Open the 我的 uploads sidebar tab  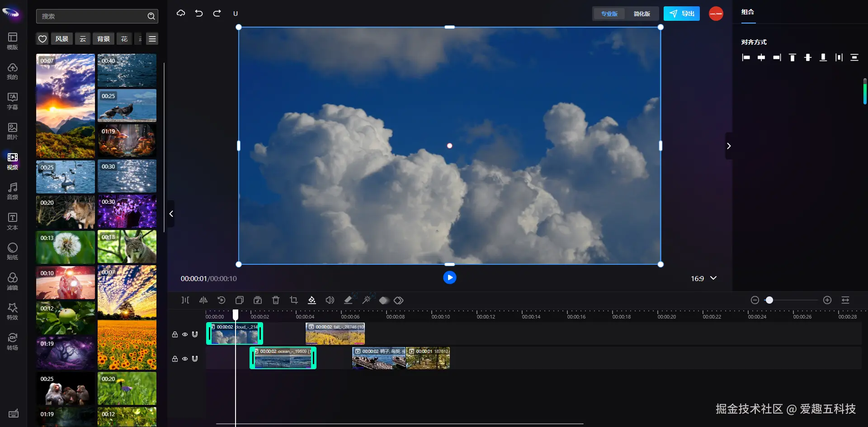click(x=13, y=71)
